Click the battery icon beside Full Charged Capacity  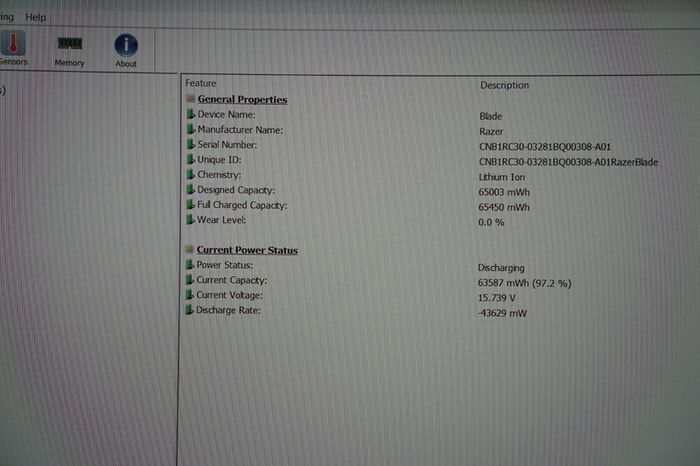coord(190,204)
